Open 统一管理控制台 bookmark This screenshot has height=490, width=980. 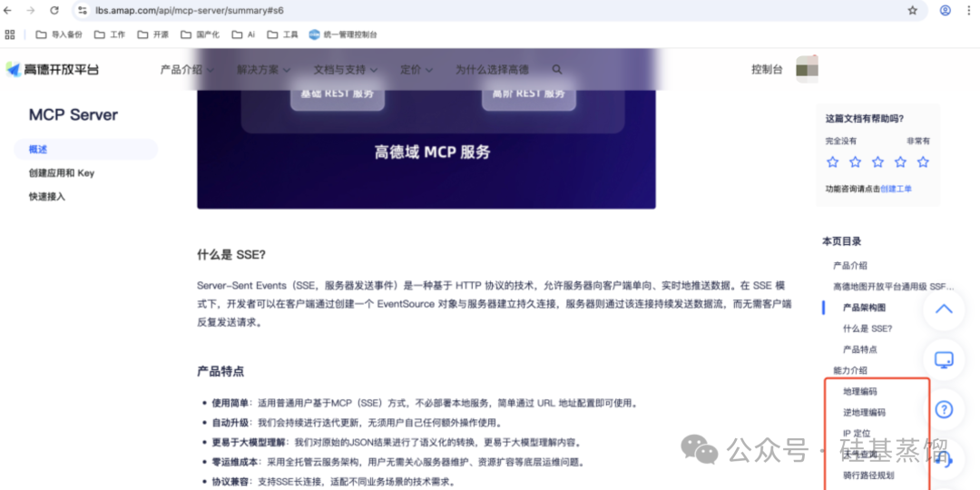pos(343,34)
